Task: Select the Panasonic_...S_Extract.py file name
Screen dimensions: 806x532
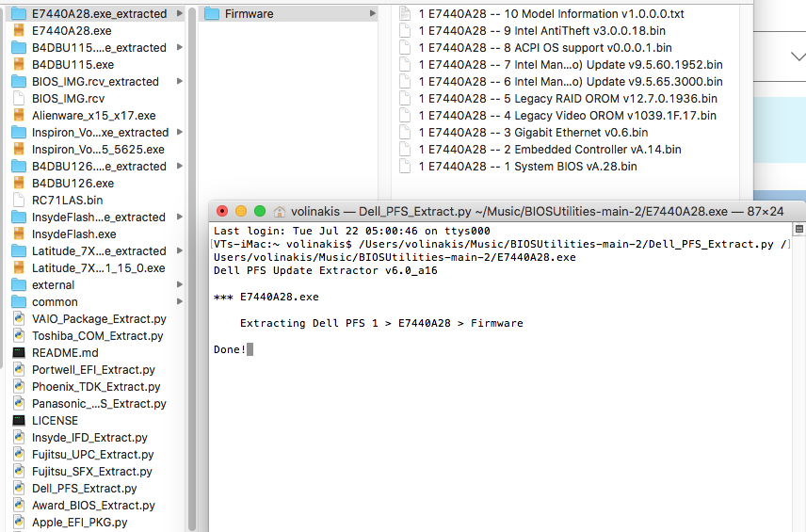Action: (99, 404)
